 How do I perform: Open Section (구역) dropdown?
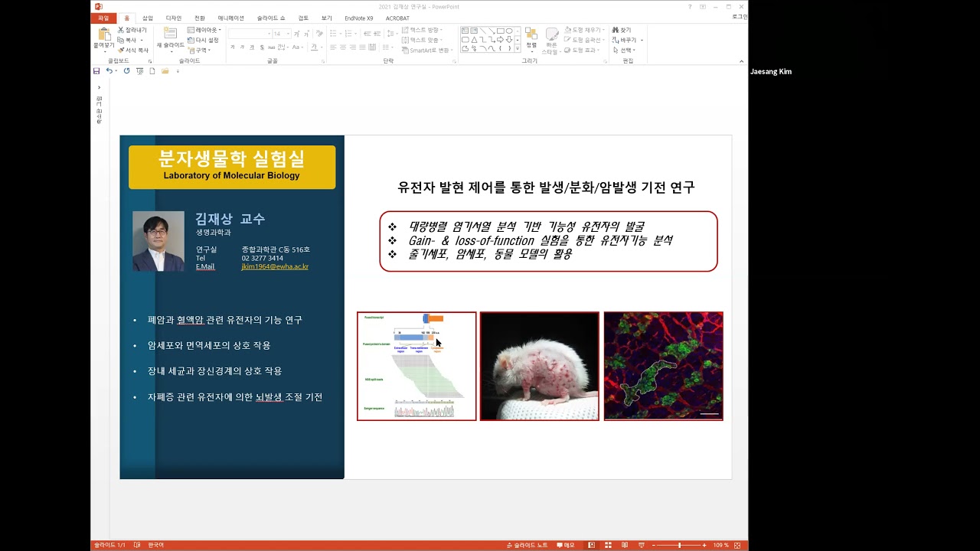[198, 50]
